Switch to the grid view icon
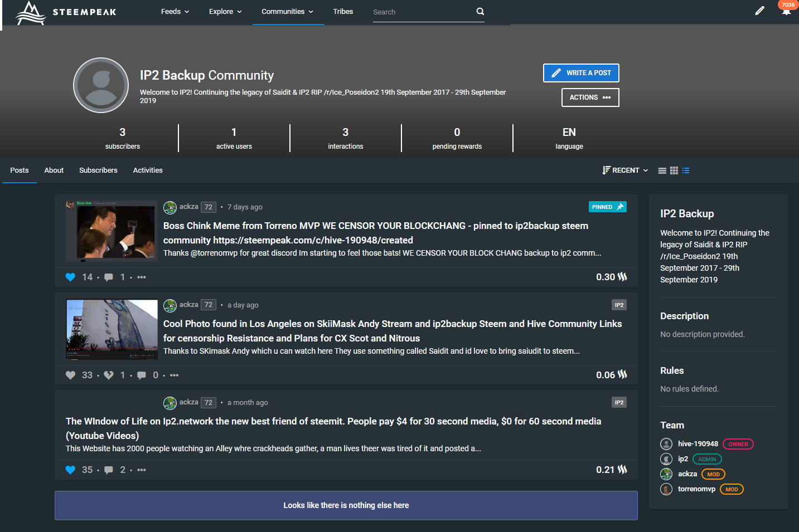The height and width of the screenshot is (532, 799). pyautogui.click(x=674, y=170)
